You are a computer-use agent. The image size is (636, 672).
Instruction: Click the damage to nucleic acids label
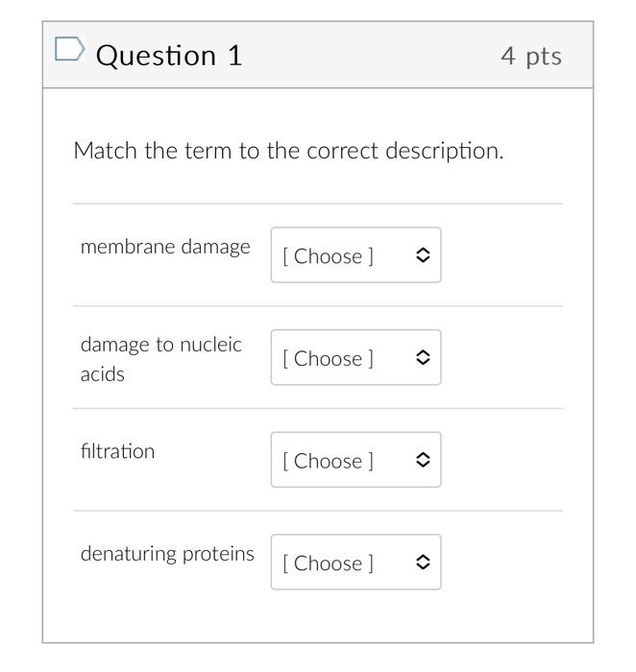click(161, 359)
